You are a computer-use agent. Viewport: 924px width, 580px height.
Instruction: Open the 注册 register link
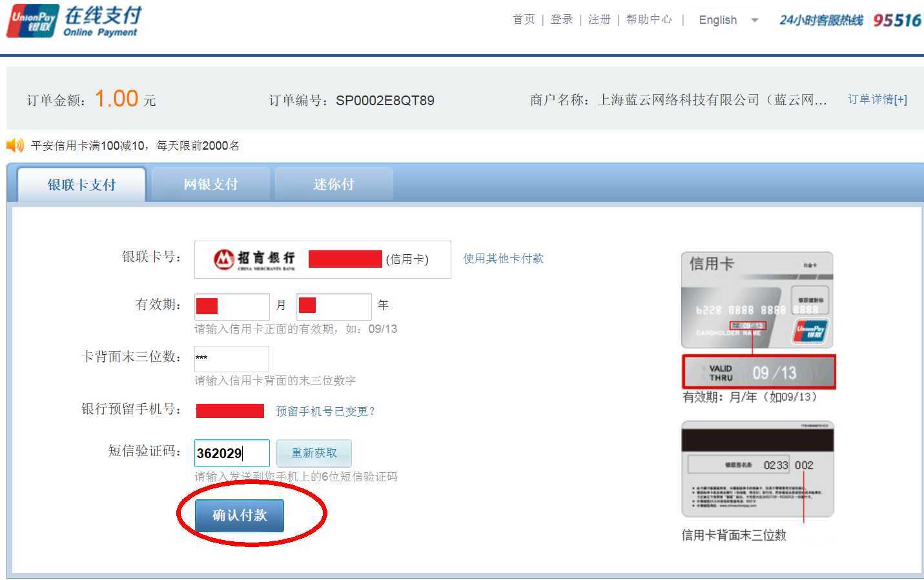point(599,19)
